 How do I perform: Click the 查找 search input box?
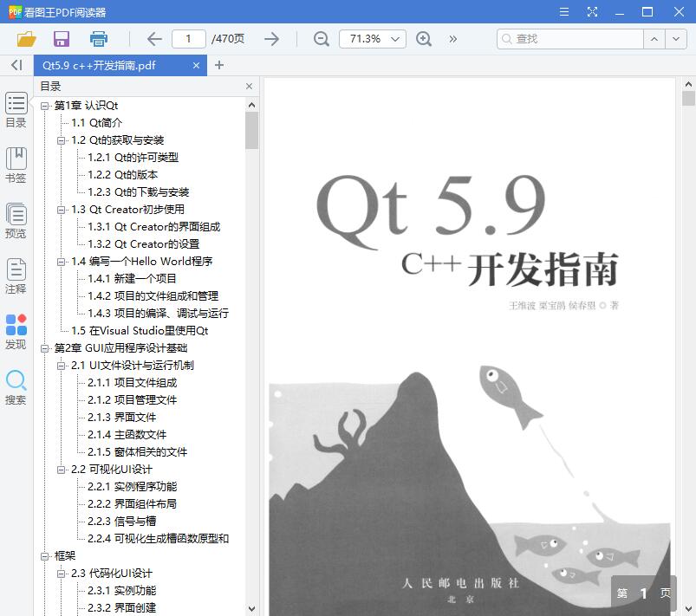point(570,39)
